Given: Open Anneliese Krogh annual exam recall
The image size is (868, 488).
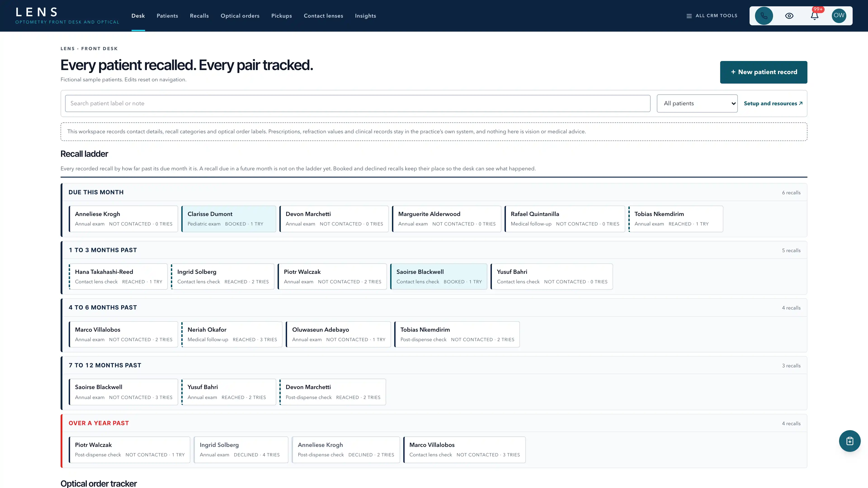Looking at the screenshot, I should tap(123, 218).
